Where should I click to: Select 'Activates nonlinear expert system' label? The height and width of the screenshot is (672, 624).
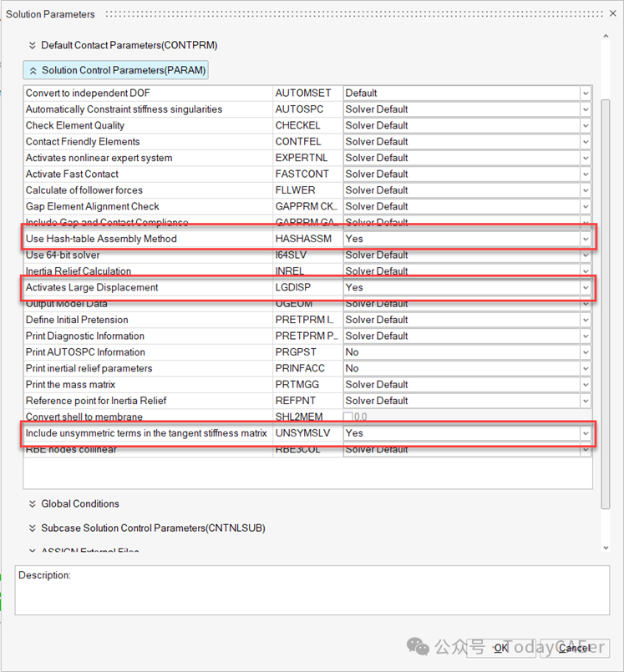pyautogui.click(x=99, y=158)
